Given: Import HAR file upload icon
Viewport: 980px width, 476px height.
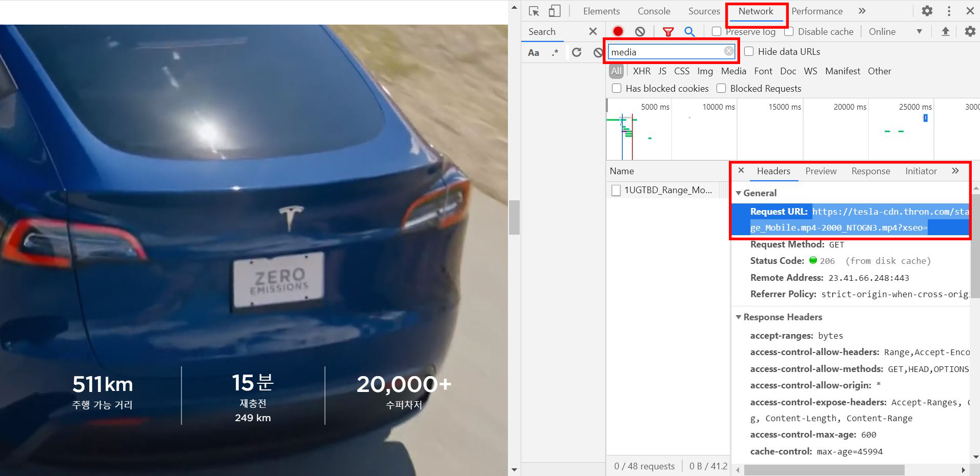Looking at the screenshot, I should click(946, 31).
